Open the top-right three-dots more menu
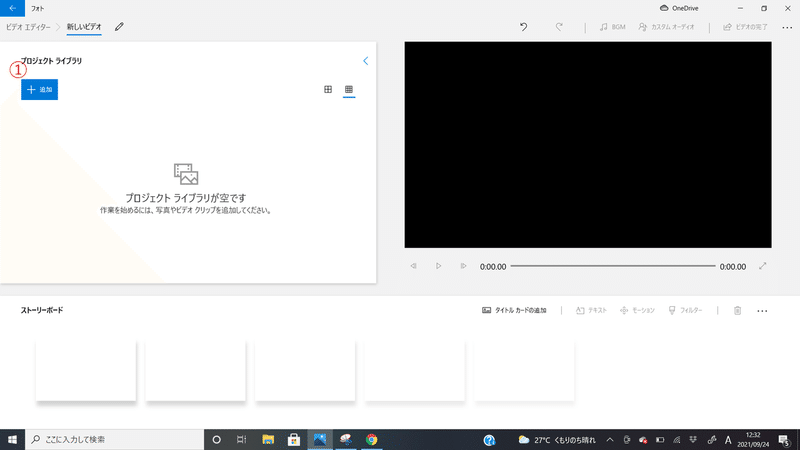This screenshot has height=450, width=800. [787, 28]
